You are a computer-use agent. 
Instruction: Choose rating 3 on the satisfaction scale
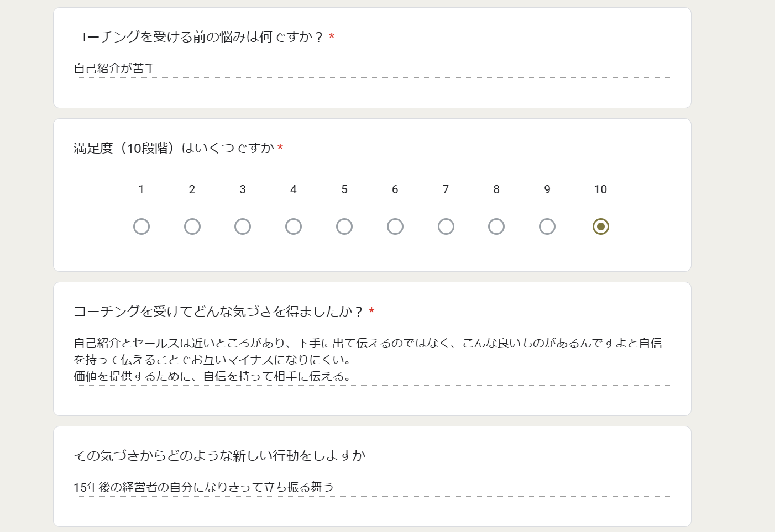pyautogui.click(x=243, y=227)
